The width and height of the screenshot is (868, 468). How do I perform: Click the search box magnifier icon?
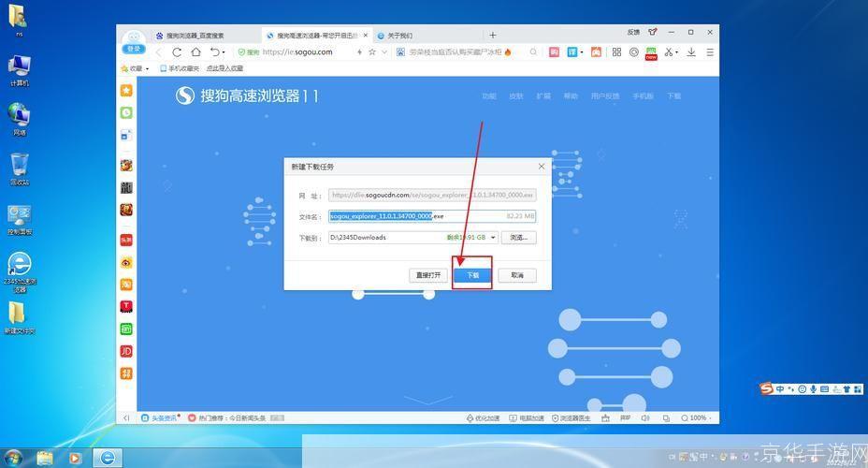(533, 52)
